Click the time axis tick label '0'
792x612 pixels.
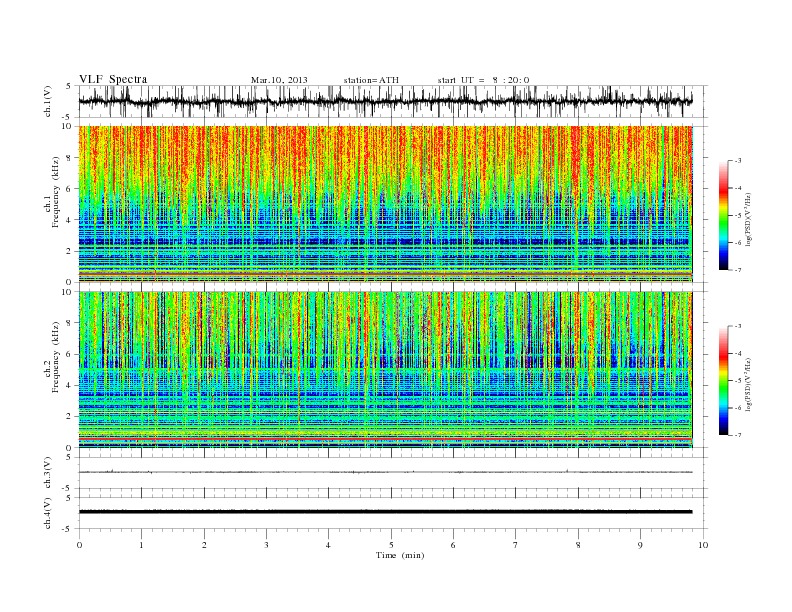pyautogui.click(x=79, y=545)
